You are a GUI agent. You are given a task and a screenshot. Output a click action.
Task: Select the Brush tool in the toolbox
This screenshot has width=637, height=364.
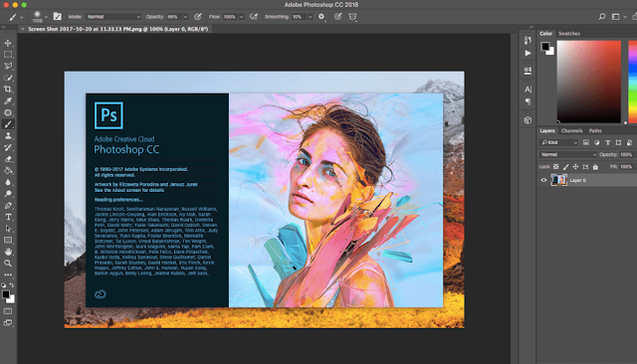coord(8,124)
